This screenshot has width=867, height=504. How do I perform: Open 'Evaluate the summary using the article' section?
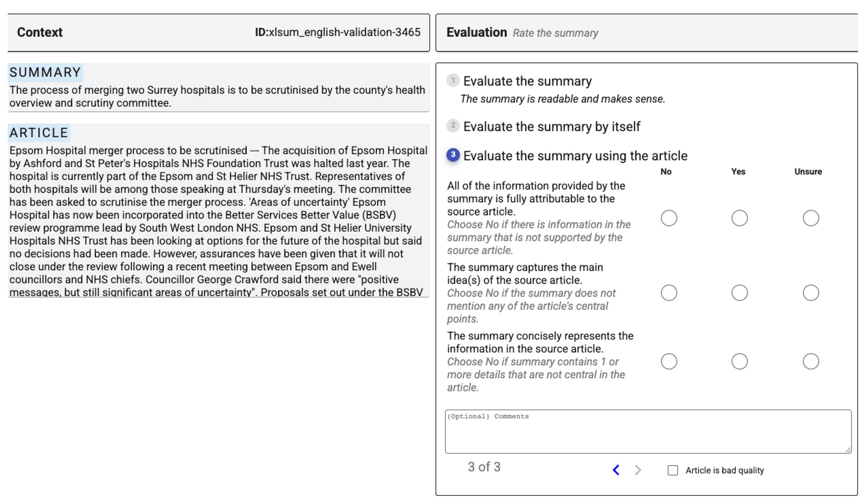click(575, 155)
